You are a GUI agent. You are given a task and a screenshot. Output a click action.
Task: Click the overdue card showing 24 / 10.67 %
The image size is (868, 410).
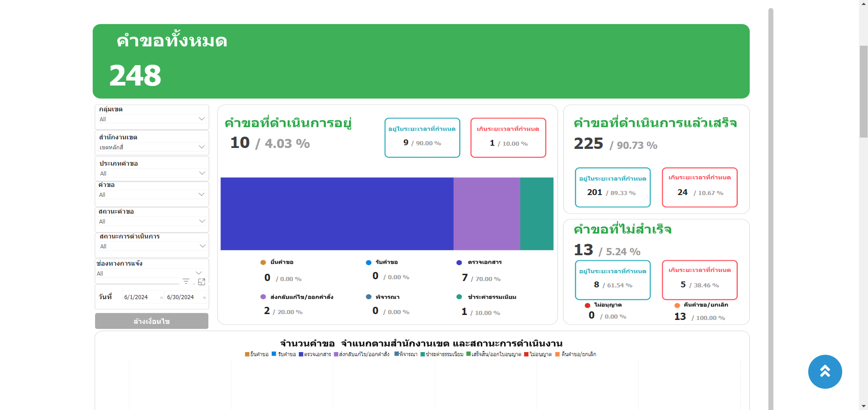pos(700,187)
